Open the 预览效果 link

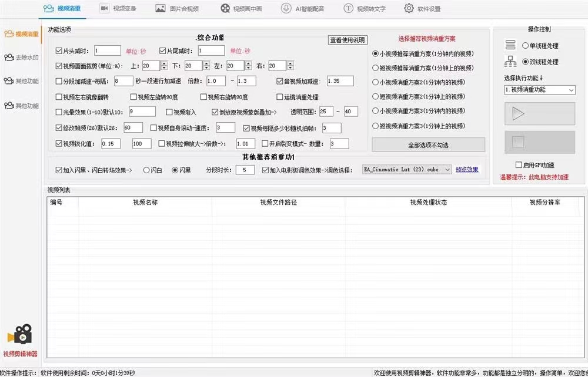pos(466,170)
